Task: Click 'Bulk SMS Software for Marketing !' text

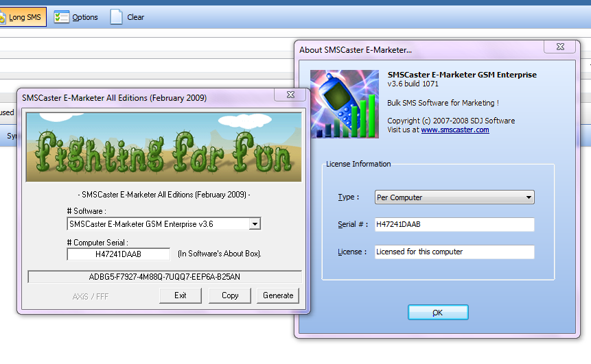Action: pos(443,103)
